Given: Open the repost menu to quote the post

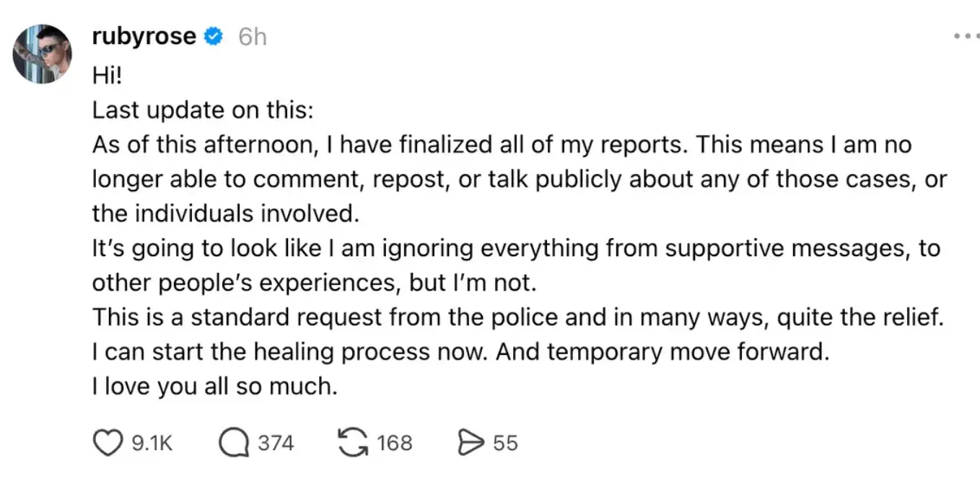Looking at the screenshot, I should click(x=351, y=442).
